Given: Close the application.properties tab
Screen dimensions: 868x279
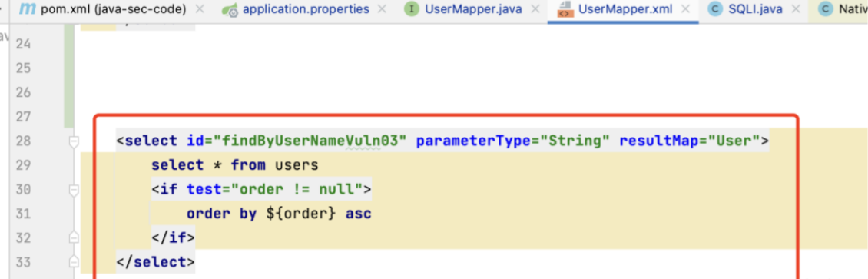Looking at the screenshot, I should point(382,9).
